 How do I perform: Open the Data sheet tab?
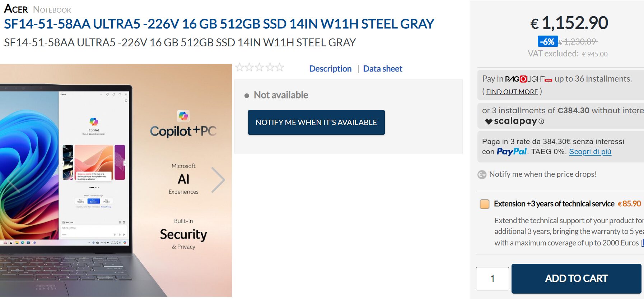click(383, 69)
